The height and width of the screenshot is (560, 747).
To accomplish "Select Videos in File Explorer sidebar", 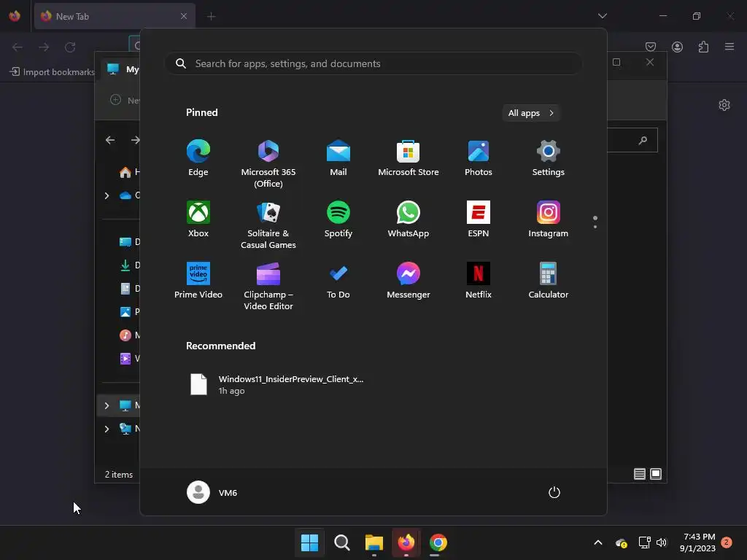I will [x=129, y=359].
